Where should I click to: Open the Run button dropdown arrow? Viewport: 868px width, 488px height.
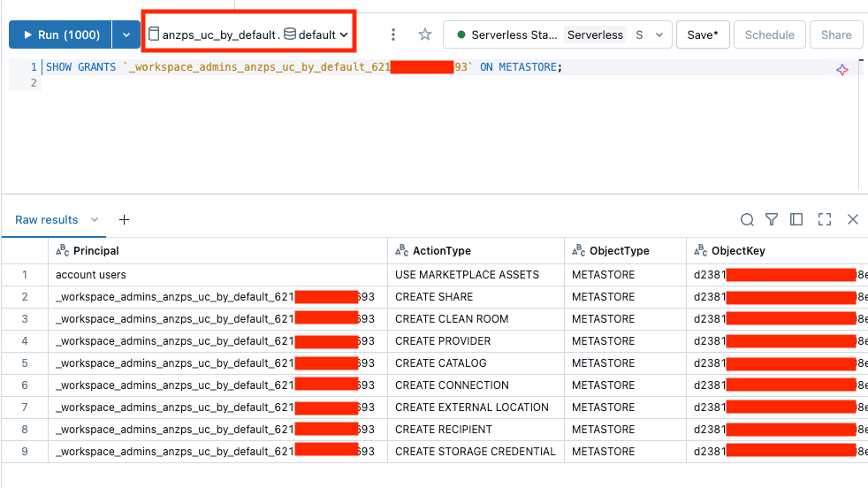coord(126,34)
